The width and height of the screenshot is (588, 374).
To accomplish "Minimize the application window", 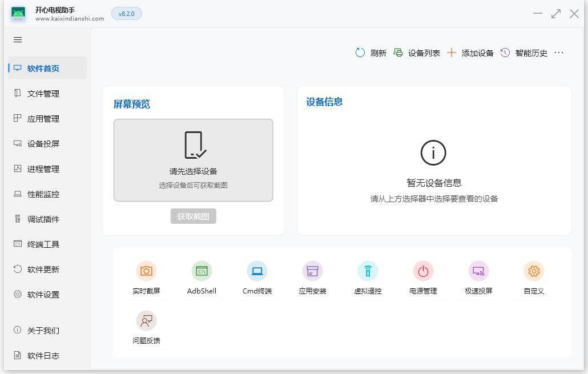I will (538, 14).
